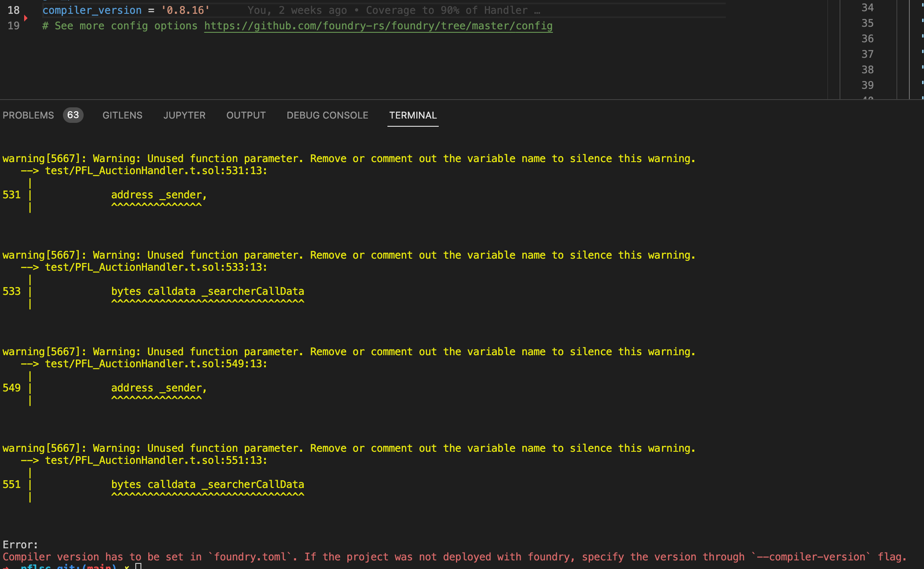Image resolution: width=924 pixels, height=569 pixels.
Task: Place cursor on the '0.8.16' compiler version value
Action: click(x=185, y=9)
